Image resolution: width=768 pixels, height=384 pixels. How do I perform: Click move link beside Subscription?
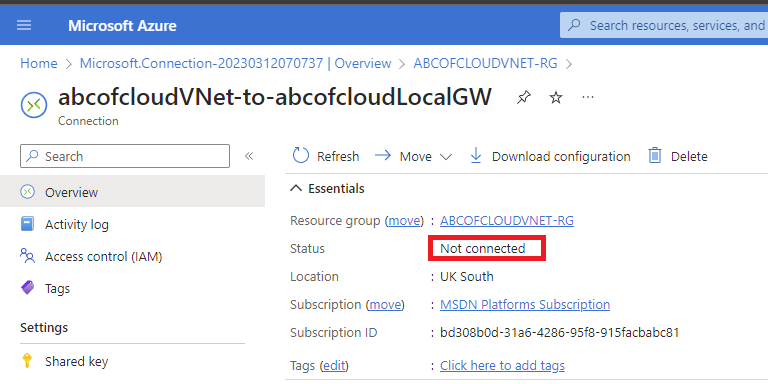(x=385, y=305)
